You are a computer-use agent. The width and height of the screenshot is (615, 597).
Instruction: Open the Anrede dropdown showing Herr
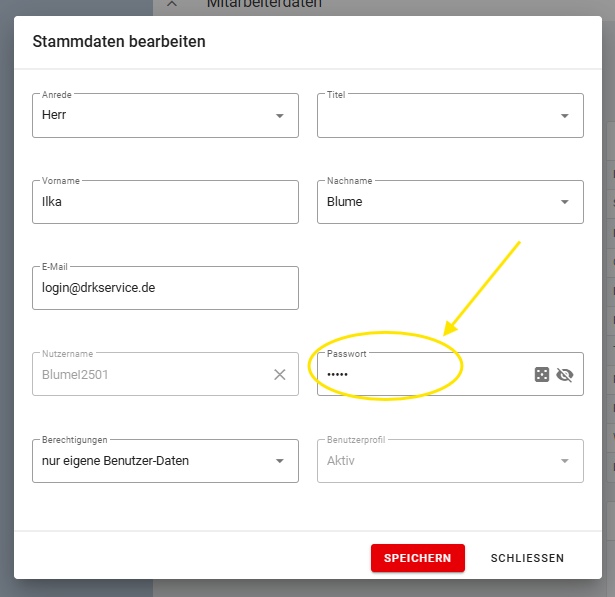click(150, 116)
